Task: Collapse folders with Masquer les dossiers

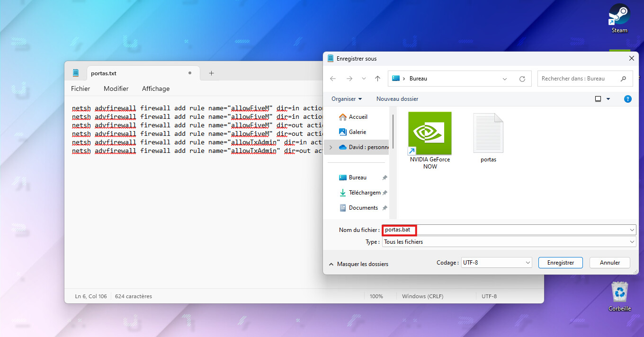Action: [x=358, y=264]
